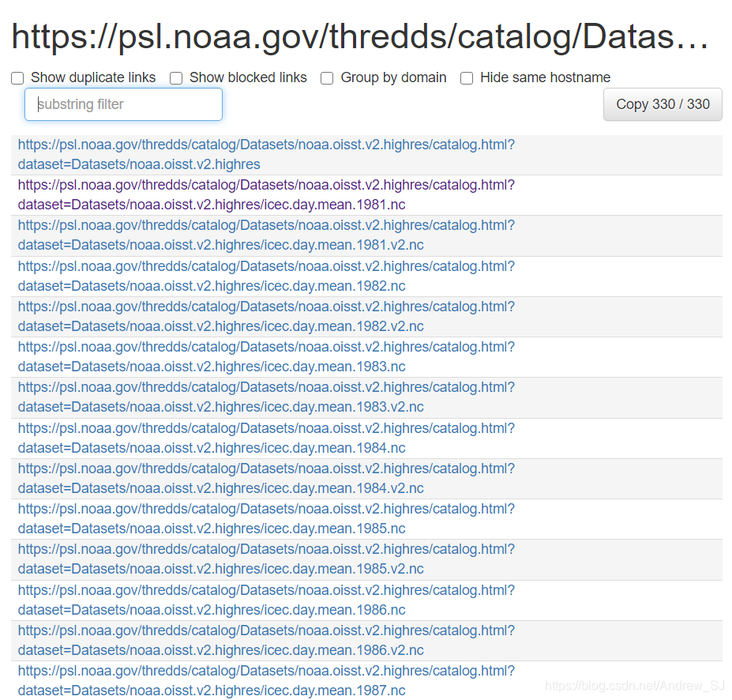732x700 pixels.
Task: Toggle the Group by domain checkbox
Action: pos(327,78)
